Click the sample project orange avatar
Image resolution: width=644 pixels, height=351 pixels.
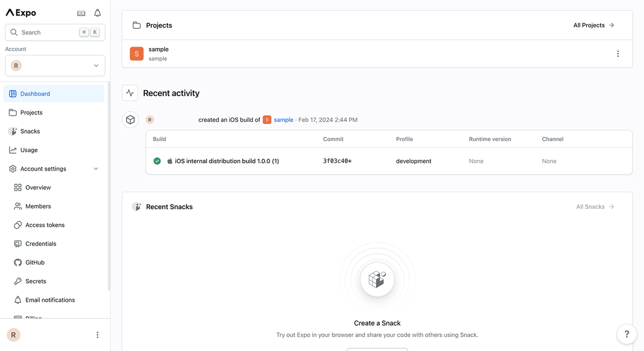pyautogui.click(x=136, y=54)
